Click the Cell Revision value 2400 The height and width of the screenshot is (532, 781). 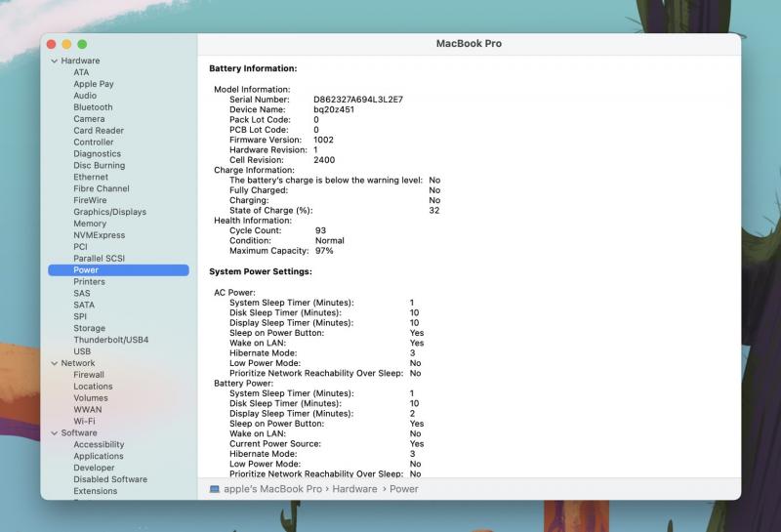(x=324, y=160)
